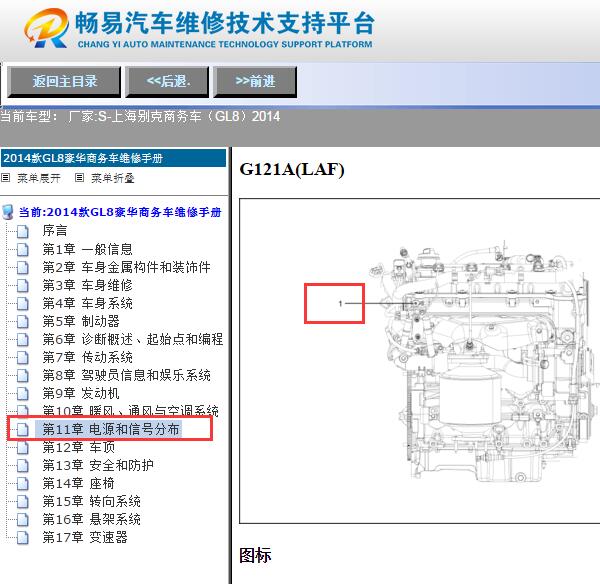Collapse all menus with 菜单折叠
This screenshot has height=584, width=600.
[x=112, y=178]
